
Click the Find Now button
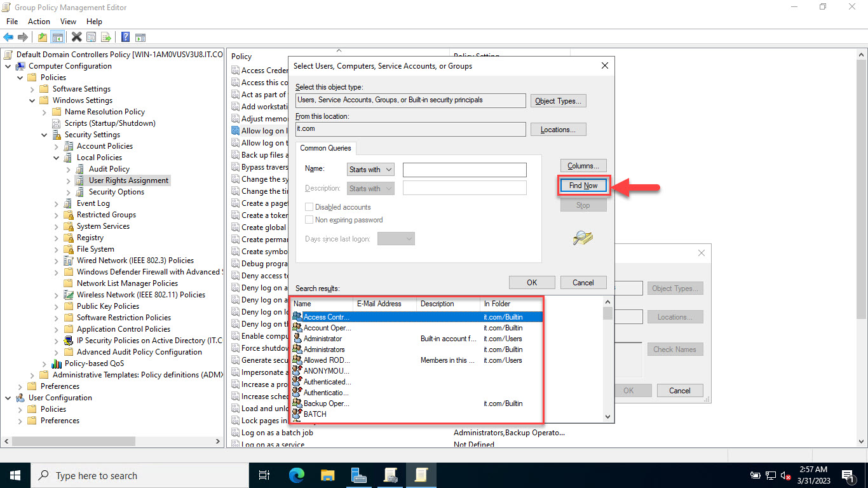583,185
